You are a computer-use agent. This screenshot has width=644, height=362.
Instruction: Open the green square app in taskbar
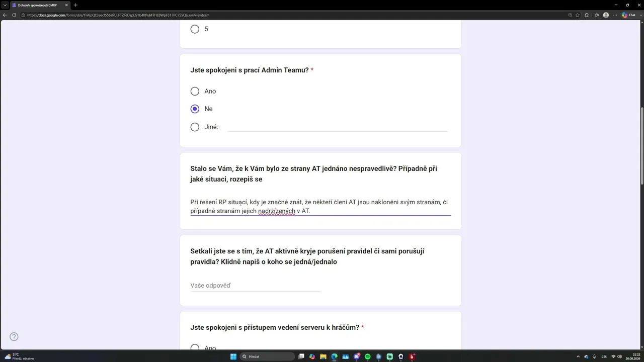[390, 356]
